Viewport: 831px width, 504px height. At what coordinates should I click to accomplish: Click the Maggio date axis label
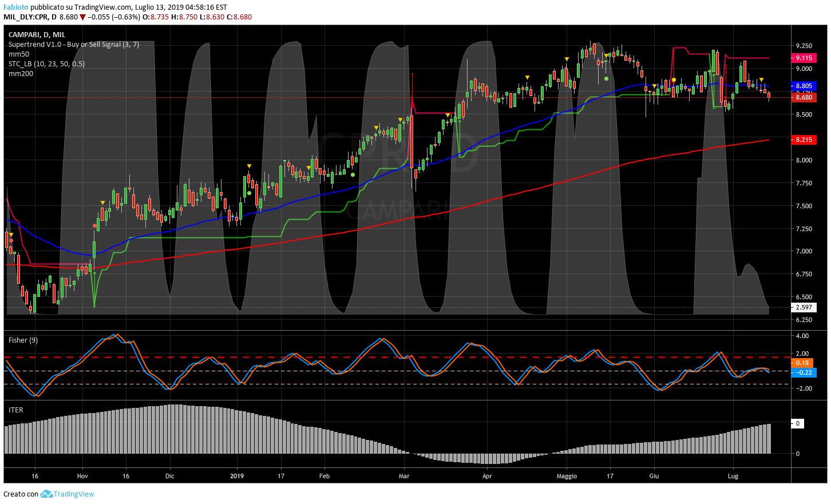tap(567, 476)
